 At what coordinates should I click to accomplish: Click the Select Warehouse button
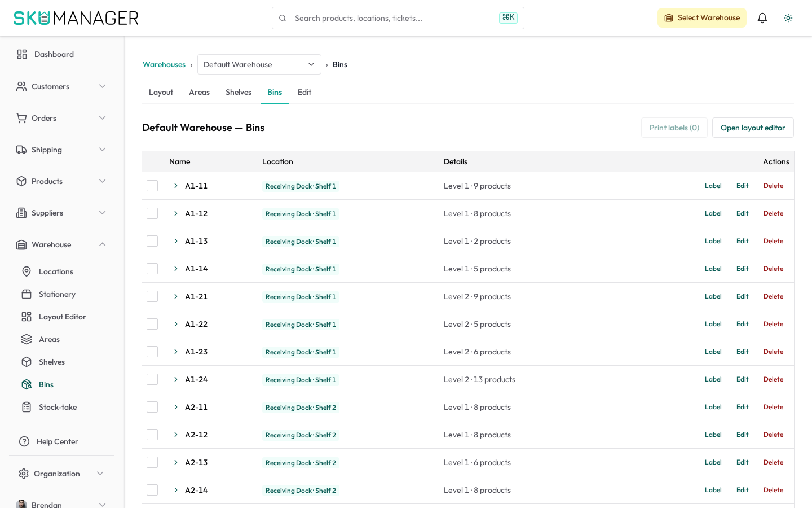click(702, 18)
